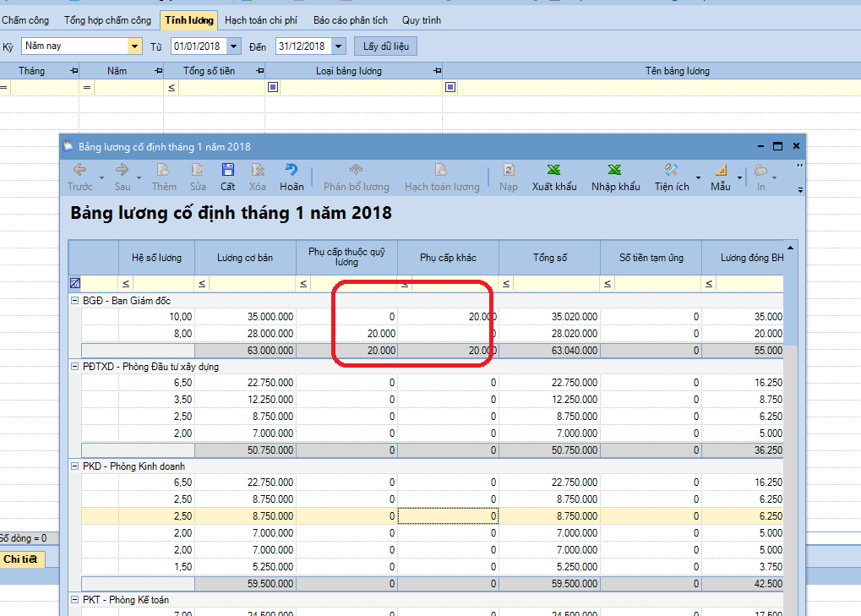Click filter operator icon under Tên bảng lương
Image resolution: width=861 pixels, height=616 pixels.
450,87
